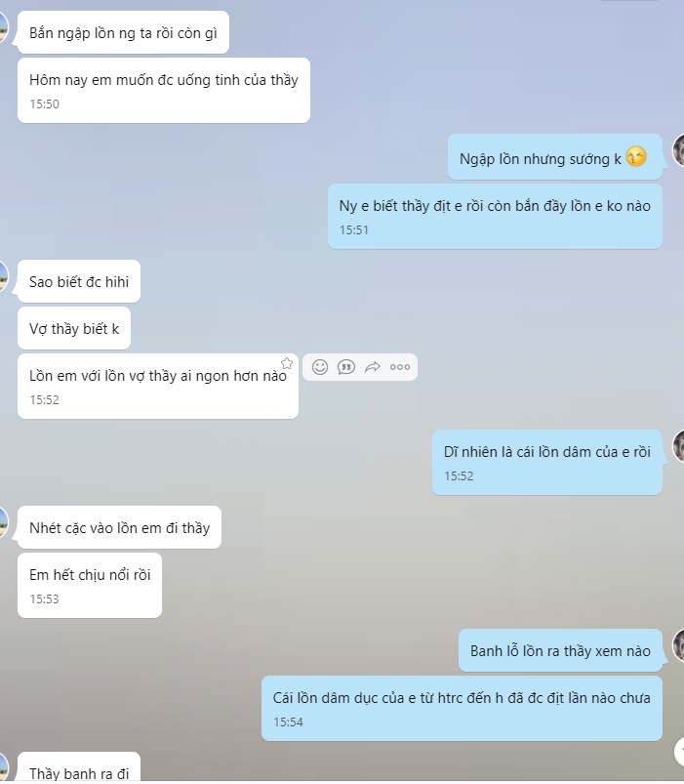Click sender avatar beside the outgoing 15:52 message

point(678,446)
